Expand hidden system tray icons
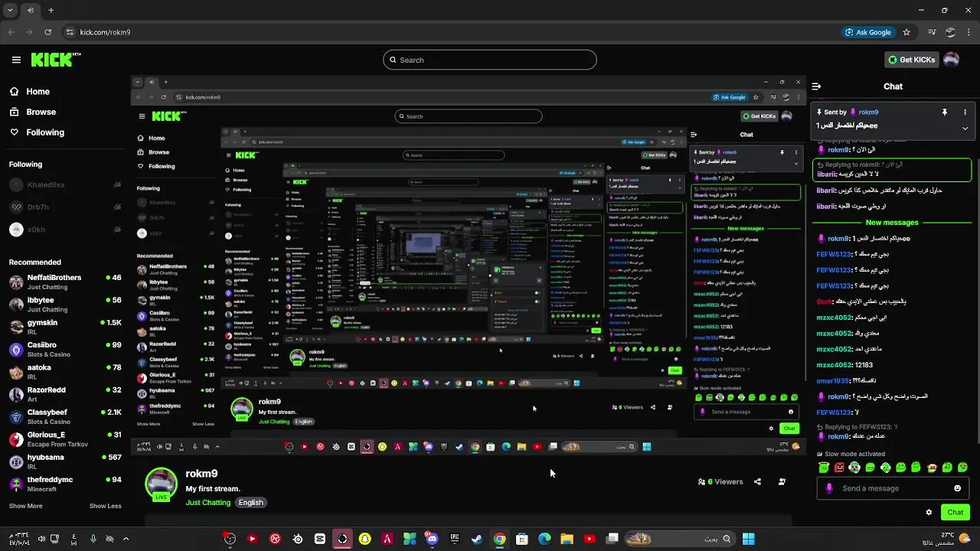This screenshot has width=980, height=551. (126, 539)
